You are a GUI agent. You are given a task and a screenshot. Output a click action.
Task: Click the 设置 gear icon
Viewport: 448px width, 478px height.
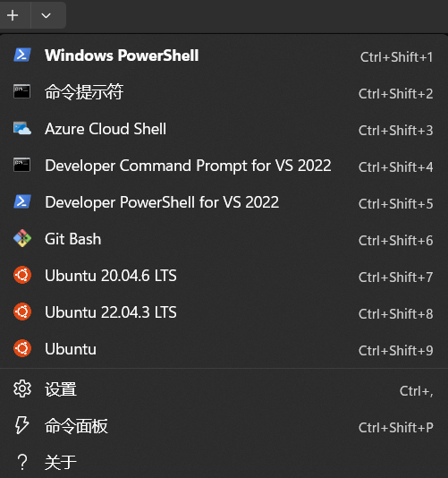click(22, 389)
